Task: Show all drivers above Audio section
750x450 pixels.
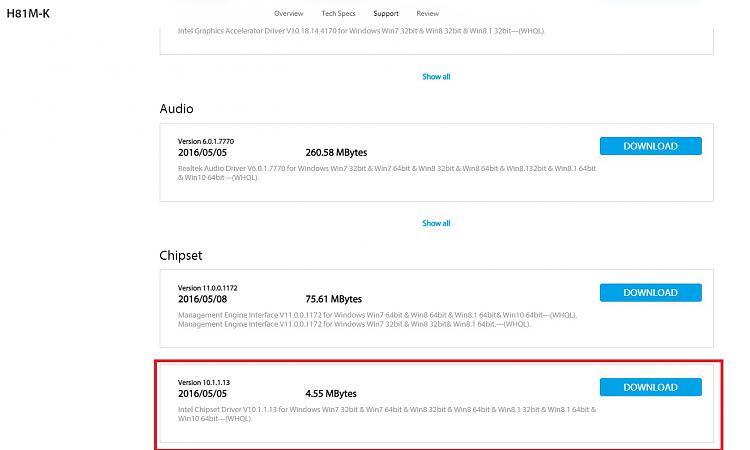Action: pos(436,77)
